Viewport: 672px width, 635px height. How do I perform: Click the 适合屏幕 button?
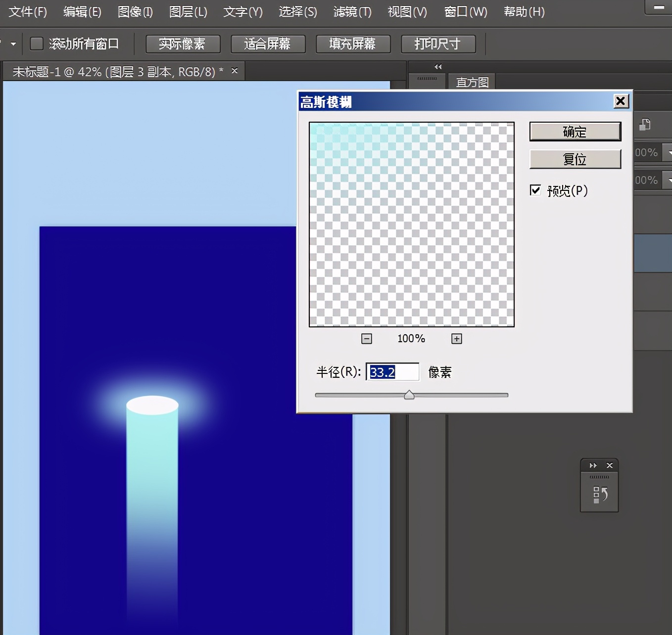click(x=268, y=44)
